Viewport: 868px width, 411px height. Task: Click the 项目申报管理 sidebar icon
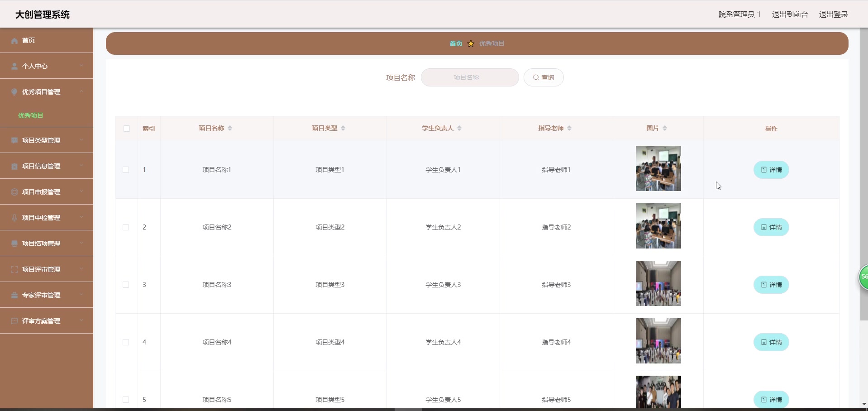pos(14,191)
